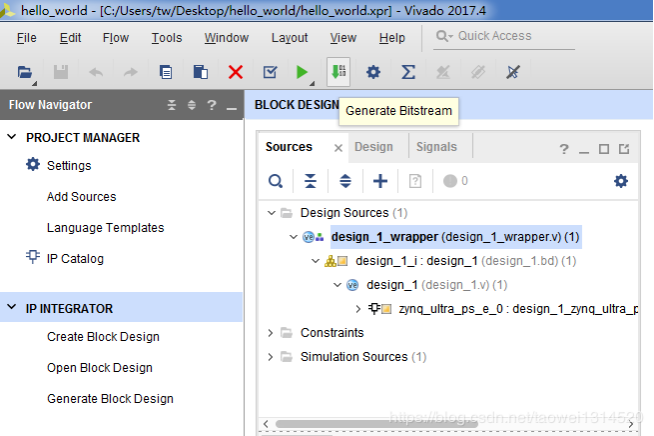Viewport: 654px width, 436px height.
Task: Expand the Constraints folder
Action: 270,333
